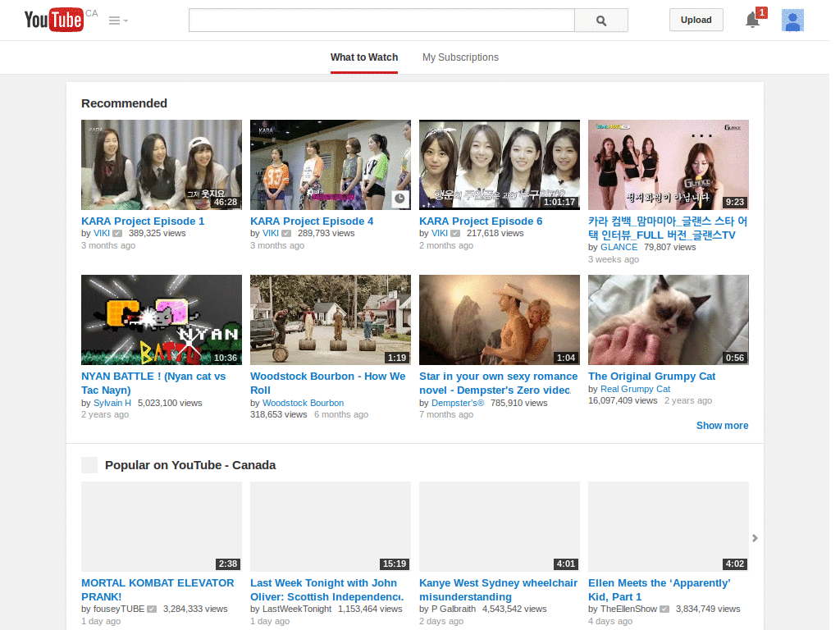Click verified badge next to fouseyTUBE
840x630 pixels.
152,609
